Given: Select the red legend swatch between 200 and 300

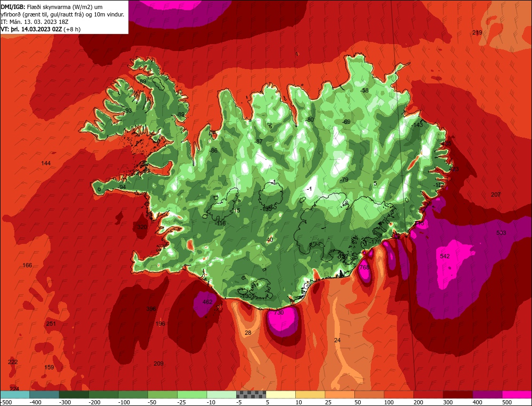Looking at the screenshot, I should 428,394.
